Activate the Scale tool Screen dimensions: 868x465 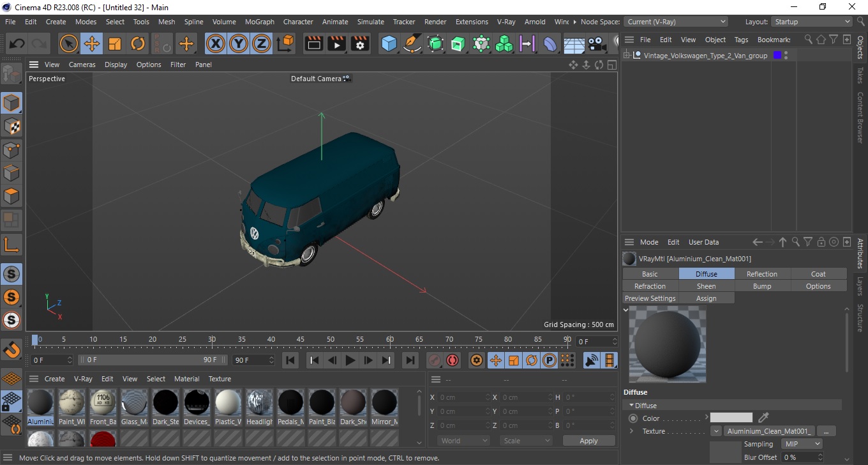pos(115,44)
